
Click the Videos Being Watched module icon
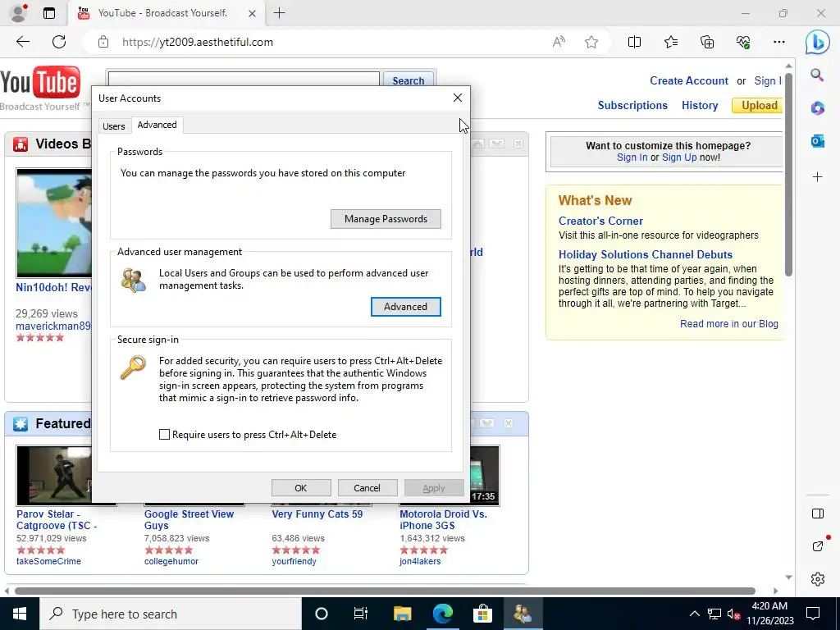tap(21, 144)
